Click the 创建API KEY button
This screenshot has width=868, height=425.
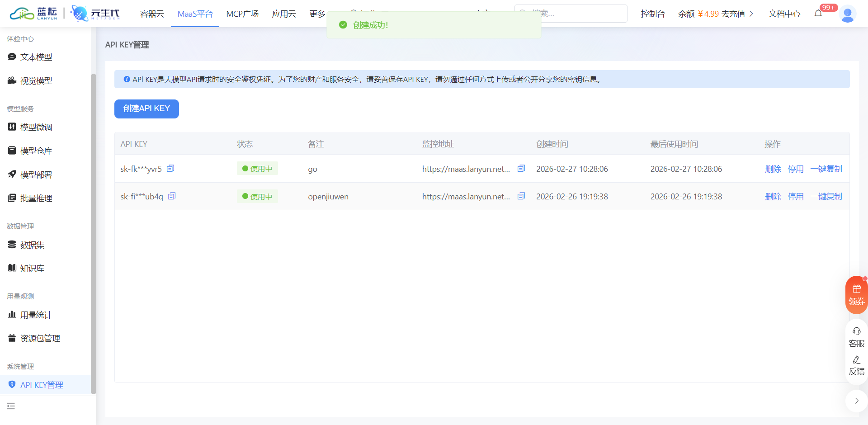(x=146, y=109)
